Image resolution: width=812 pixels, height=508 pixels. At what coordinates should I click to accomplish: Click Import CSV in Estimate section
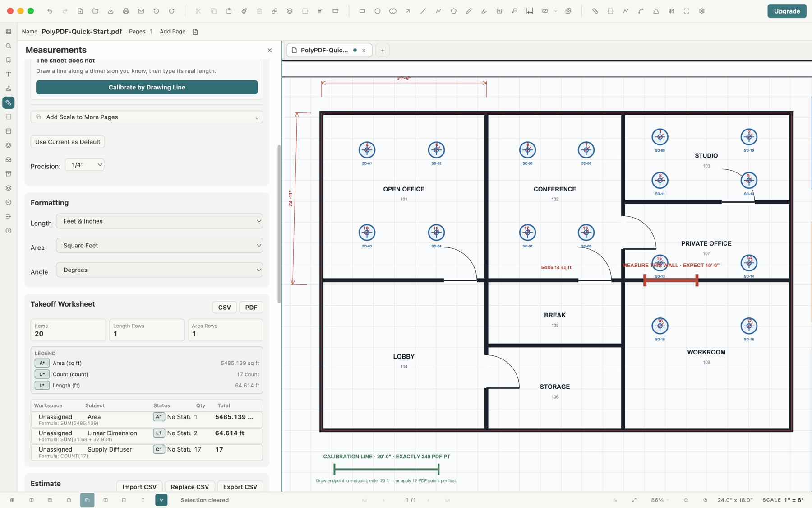coord(139,487)
